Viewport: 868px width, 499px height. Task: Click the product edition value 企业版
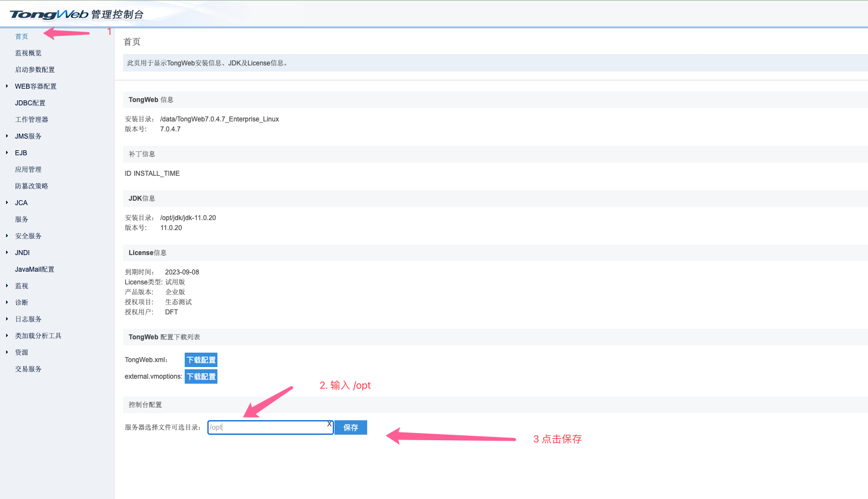pyautogui.click(x=175, y=292)
